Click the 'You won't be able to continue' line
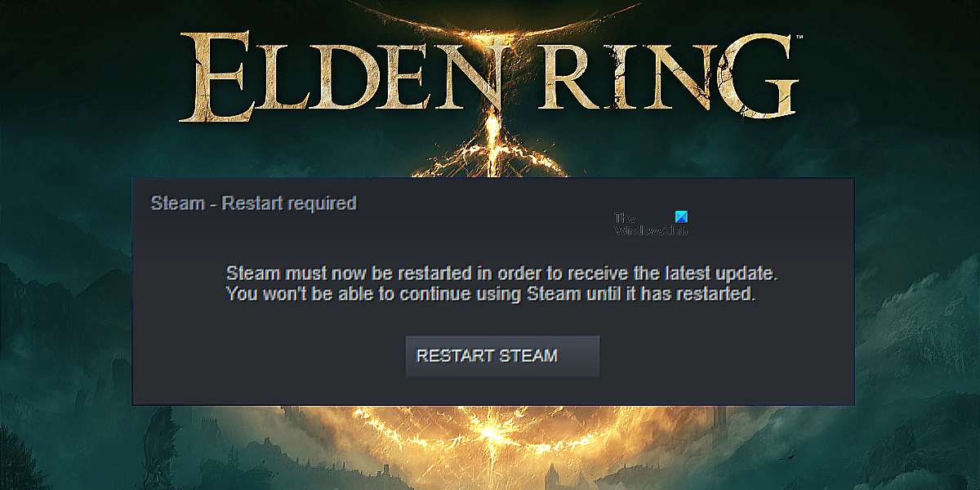 pos(491,294)
